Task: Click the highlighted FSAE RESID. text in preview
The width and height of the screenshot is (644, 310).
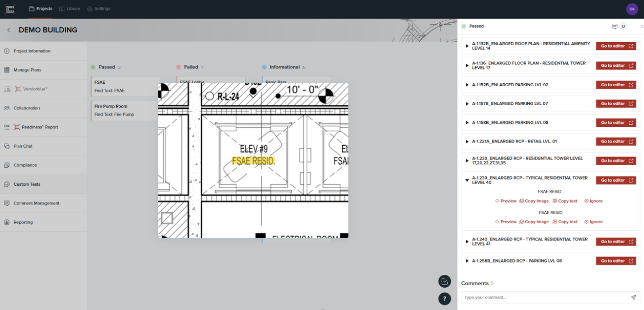Action: [x=253, y=161]
